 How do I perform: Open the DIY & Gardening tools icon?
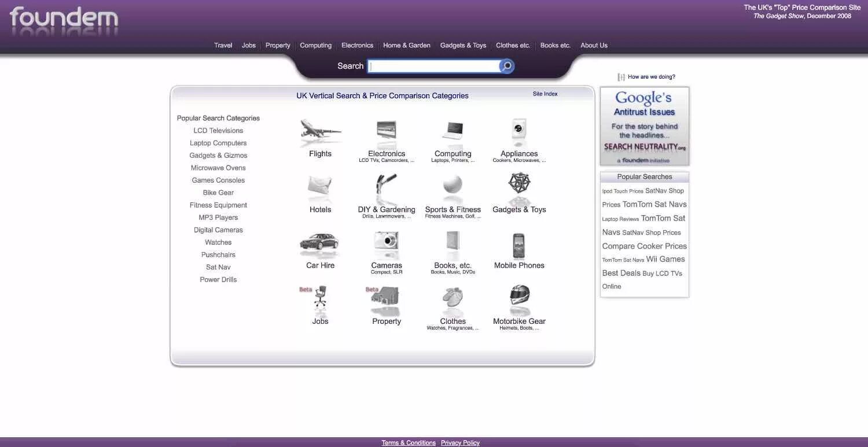(386, 186)
